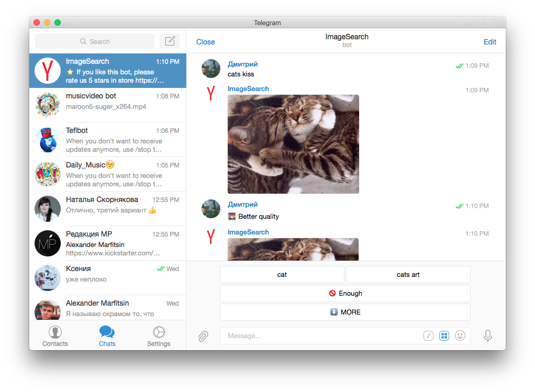Open the partially visible second cat image
535x392 pixels.
click(x=294, y=250)
